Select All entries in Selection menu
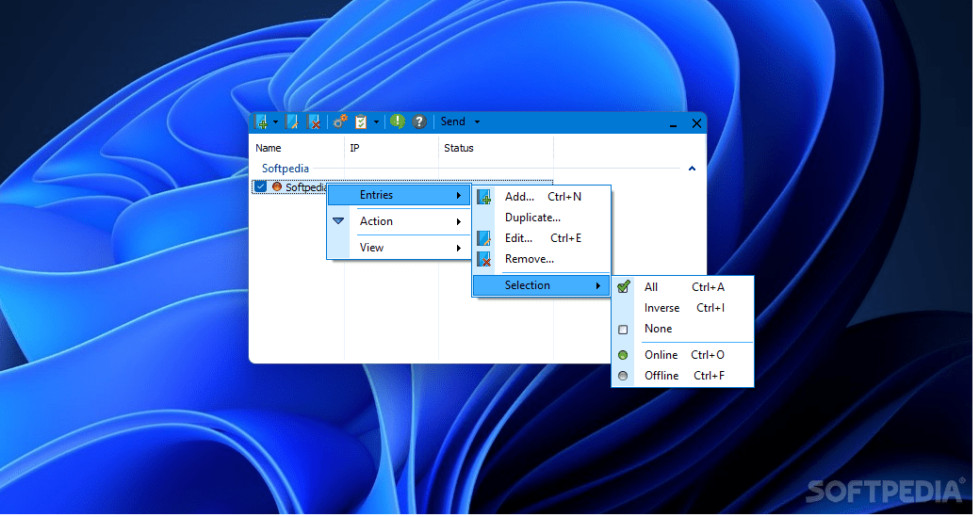Image resolution: width=980 pixels, height=517 pixels. [682, 287]
